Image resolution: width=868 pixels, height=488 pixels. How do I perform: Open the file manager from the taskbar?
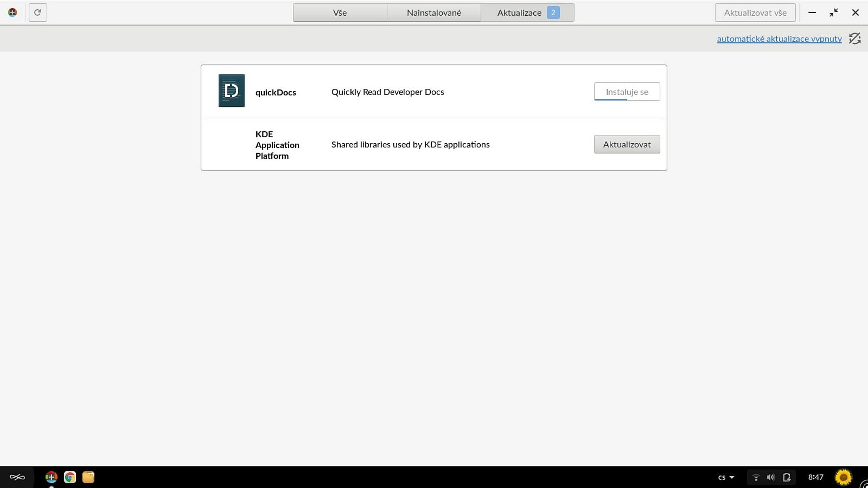[x=88, y=477]
